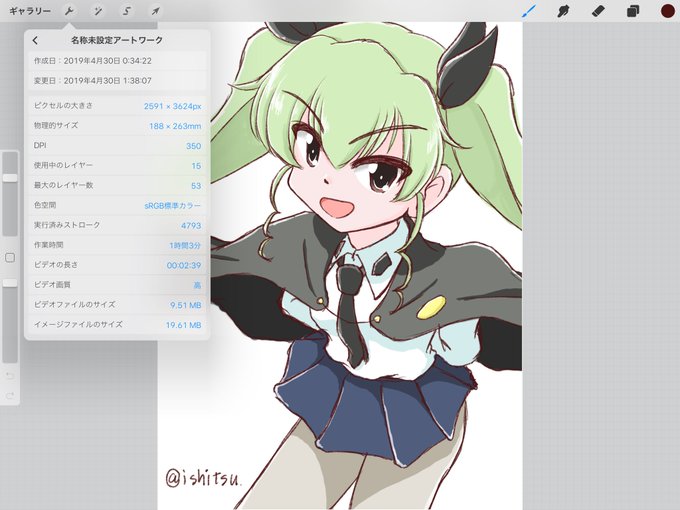Select the Brush tool
Image resolution: width=680 pixels, height=510 pixels.
click(529, 11)
